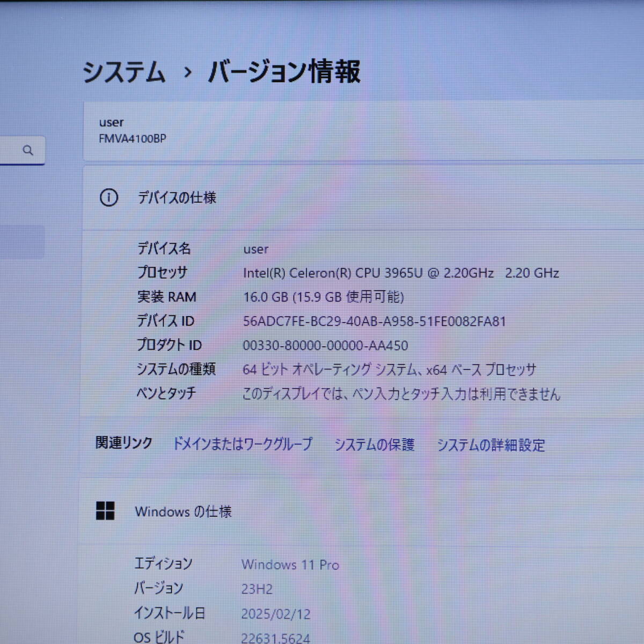Click the インストール日 label

(170, 613)
